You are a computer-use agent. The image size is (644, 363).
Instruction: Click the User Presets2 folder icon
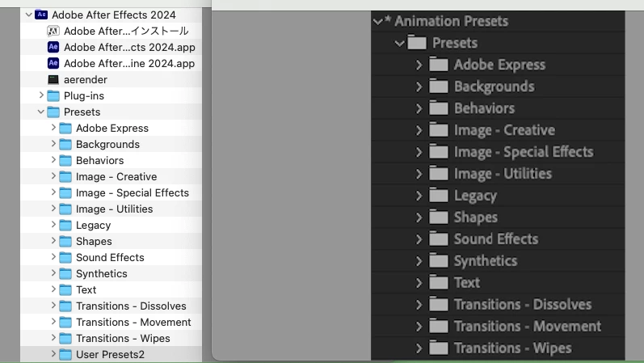[65, 354]
